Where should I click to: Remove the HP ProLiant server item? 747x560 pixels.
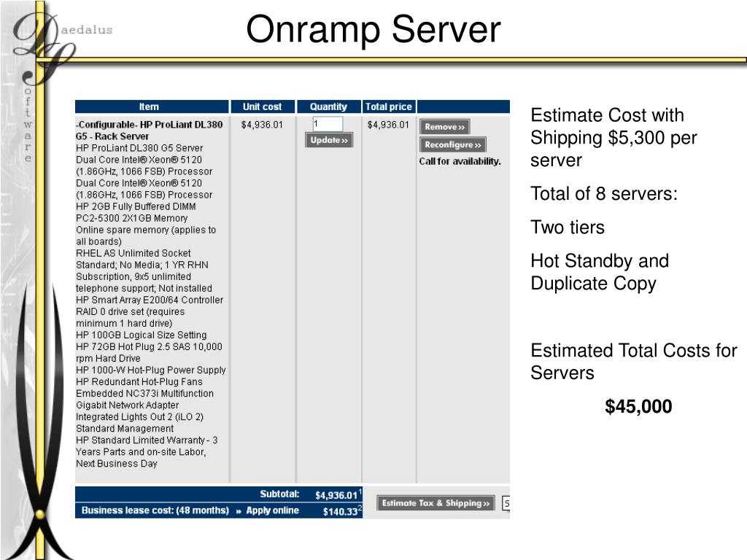(444, 127)
